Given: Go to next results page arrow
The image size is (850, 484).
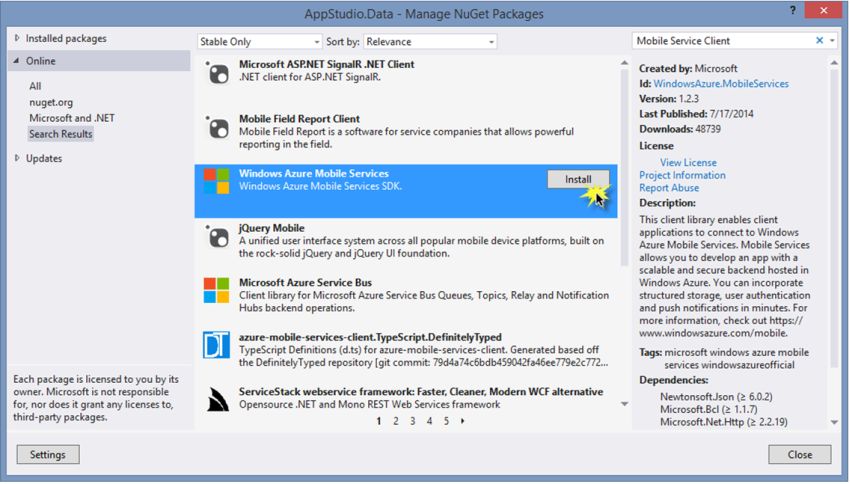Looking at the screenshot, I should (x=462, y=421).
